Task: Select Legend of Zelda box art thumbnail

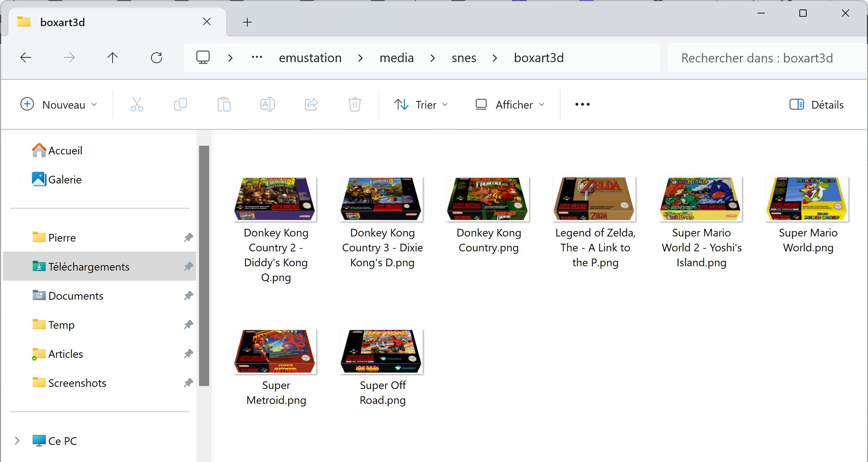Action: tap(595, 199)
